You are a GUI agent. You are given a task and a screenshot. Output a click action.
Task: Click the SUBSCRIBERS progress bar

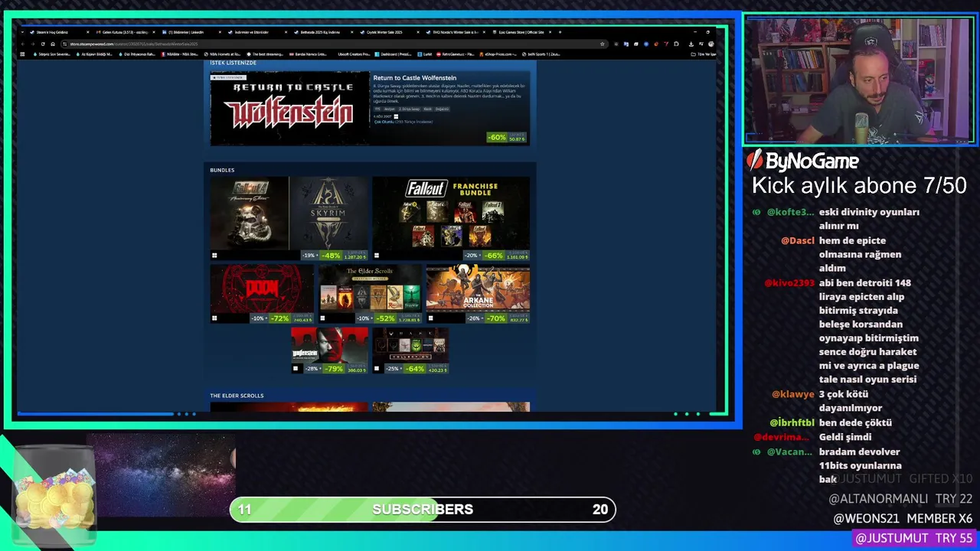(x=423, y=510)
